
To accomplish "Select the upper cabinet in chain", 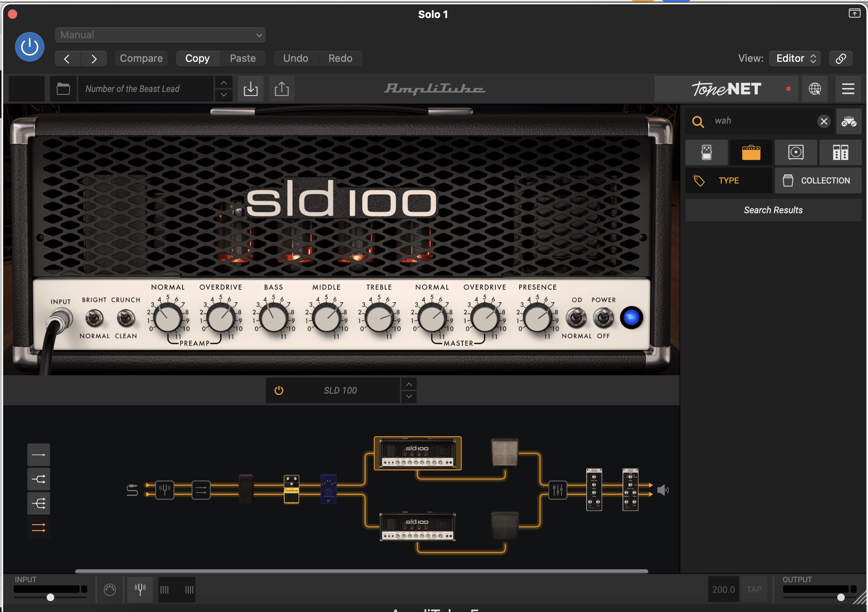I will point(505,452).
